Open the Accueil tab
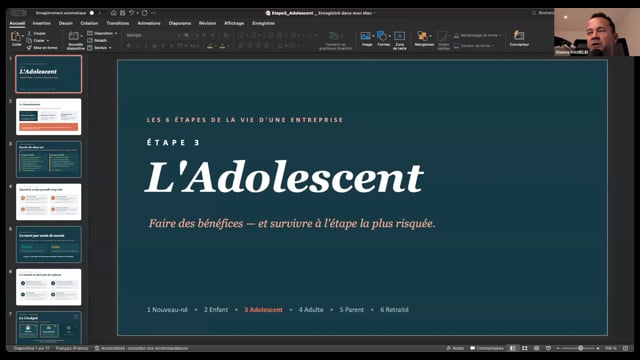Viewport: 640px width, 360px height. pyautogui.click(x=17, y=23)
